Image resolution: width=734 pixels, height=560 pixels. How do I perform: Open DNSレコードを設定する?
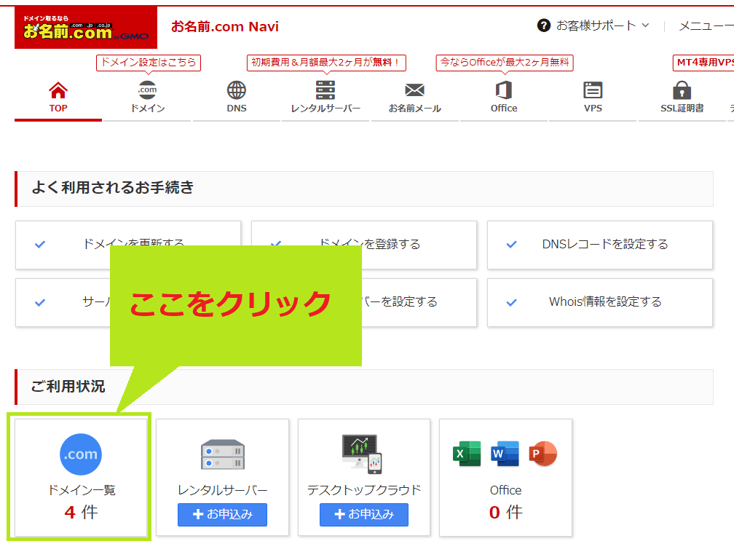click(599, 245)
